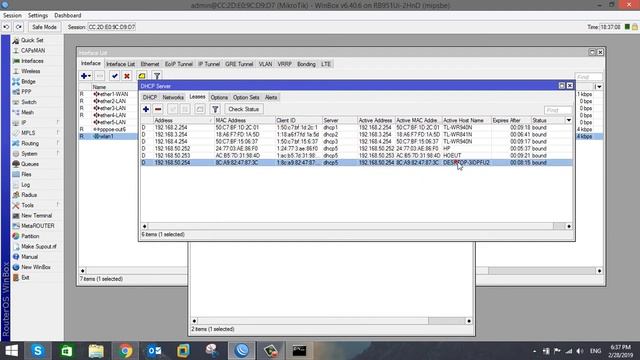Open column dropdown in DHCP leases table
Image resolution: width=640 pixels, height=360 pixels.
coord(569,120)
